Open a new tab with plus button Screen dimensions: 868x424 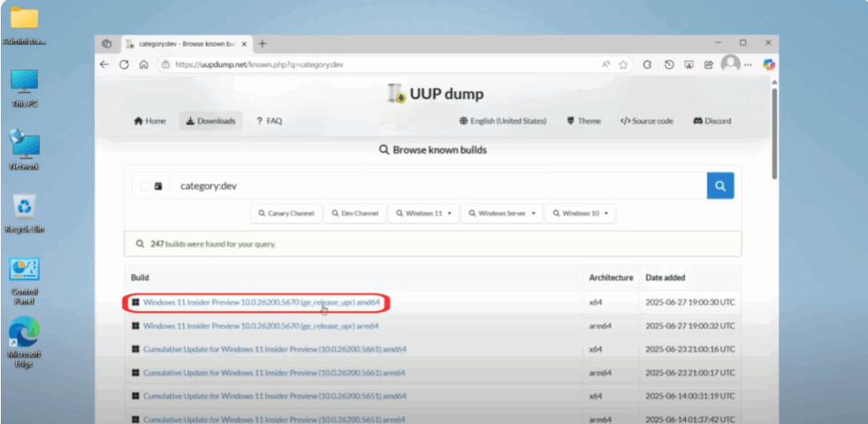[263, 44]
